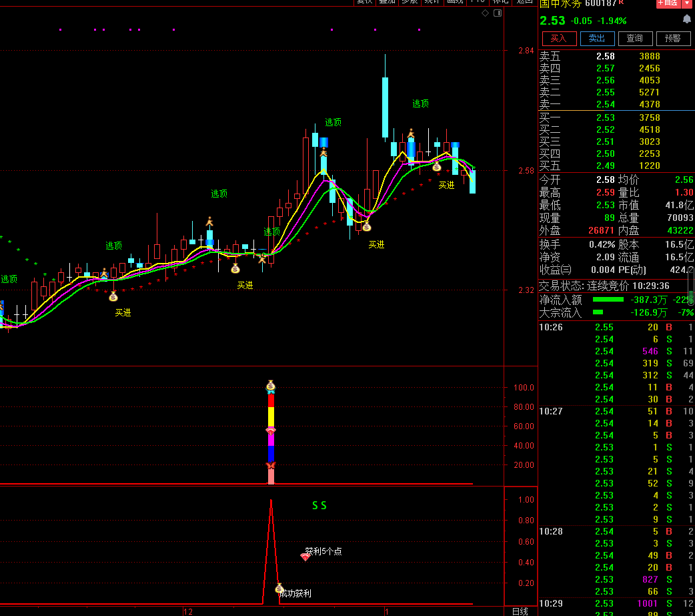
Task: Click the 大宗流入 green flow bar
Action: tap(598, 312)
